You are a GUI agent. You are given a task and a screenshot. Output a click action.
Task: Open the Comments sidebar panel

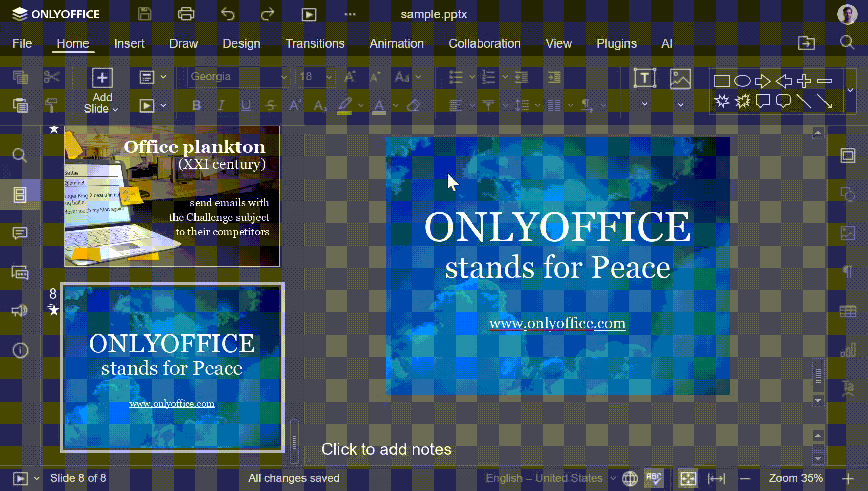click(x=19, y=234)
